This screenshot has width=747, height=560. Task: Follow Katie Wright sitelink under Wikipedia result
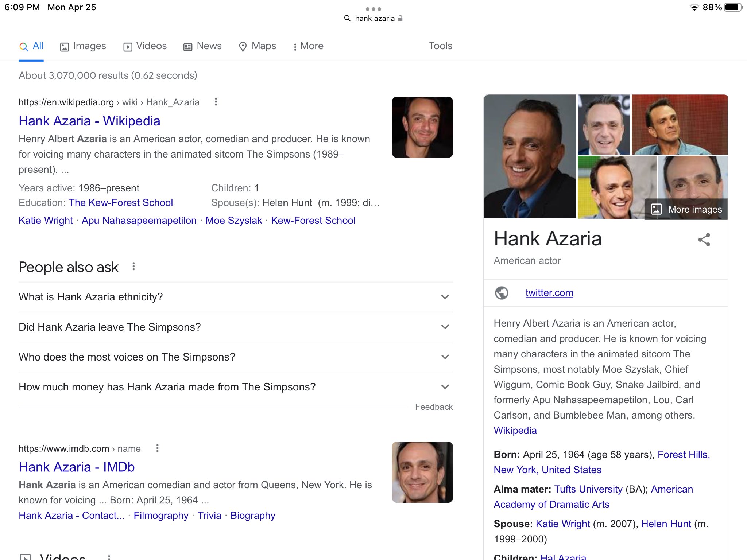pos(46,221)
